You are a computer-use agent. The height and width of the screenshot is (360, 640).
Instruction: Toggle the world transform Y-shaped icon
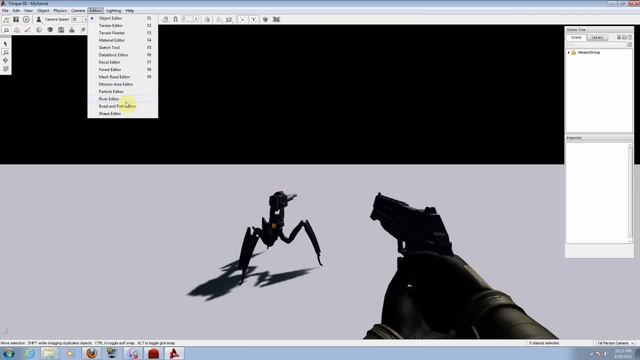[253, 20]
